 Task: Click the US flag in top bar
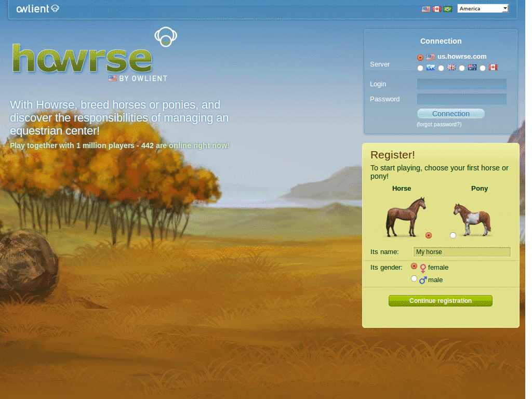click(426, 9)
